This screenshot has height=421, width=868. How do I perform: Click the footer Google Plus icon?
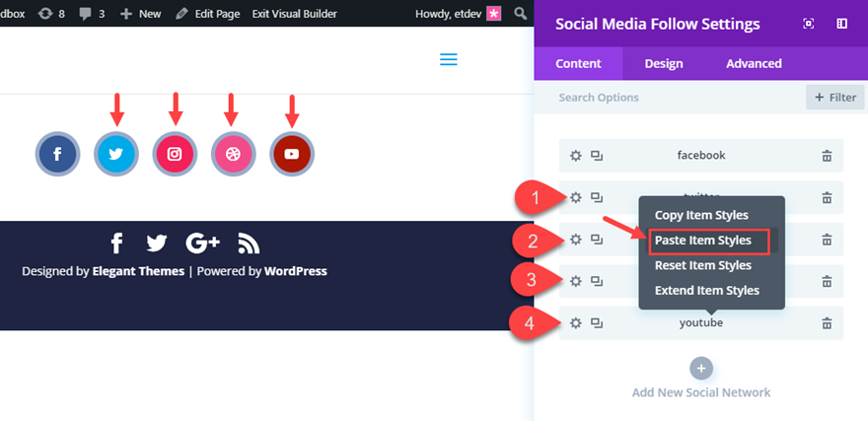(x=202, y=243)
